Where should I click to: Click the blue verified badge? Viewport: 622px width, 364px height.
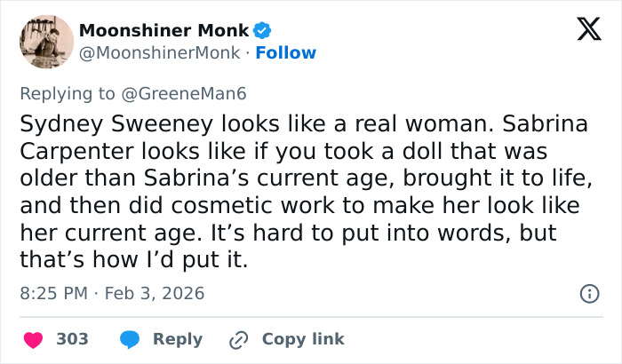pos(262,30)
